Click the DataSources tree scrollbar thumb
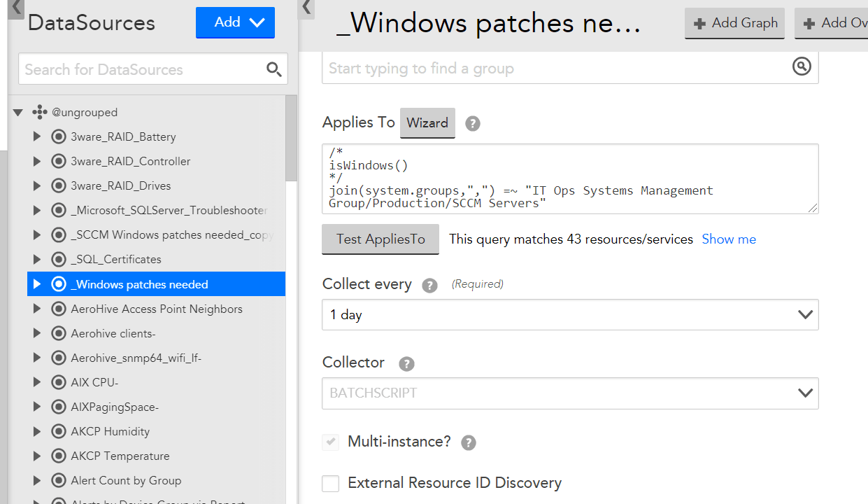 pyautogui.click(x=291, y=139)
